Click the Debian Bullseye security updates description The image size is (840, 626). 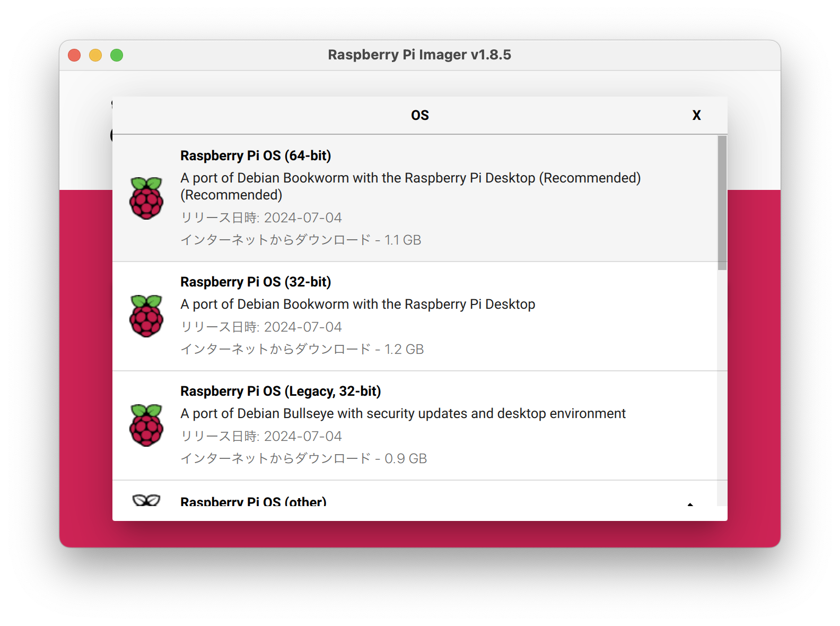pyautogui.click(x=403, y=413)
